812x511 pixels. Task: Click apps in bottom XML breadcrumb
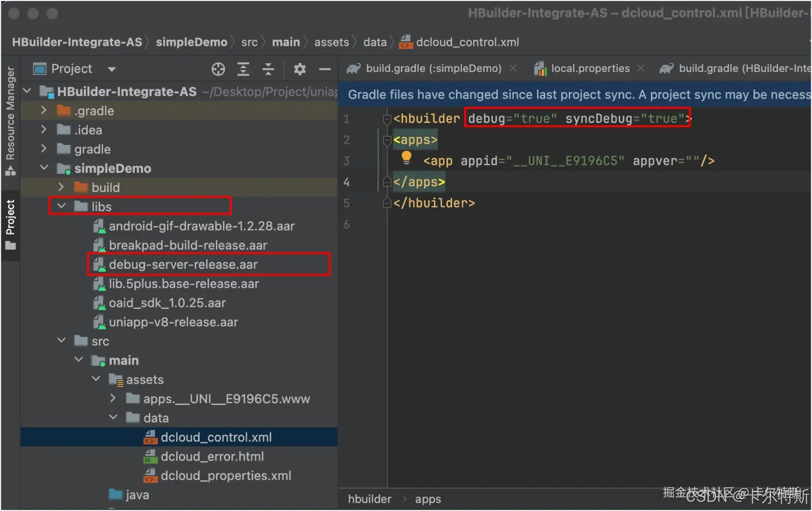pos(428,499)
